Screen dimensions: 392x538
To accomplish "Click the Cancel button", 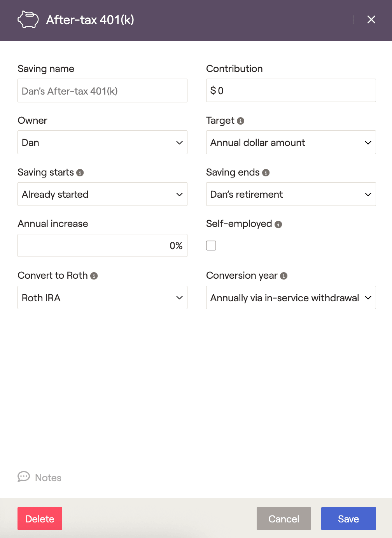I will [284, 519].
